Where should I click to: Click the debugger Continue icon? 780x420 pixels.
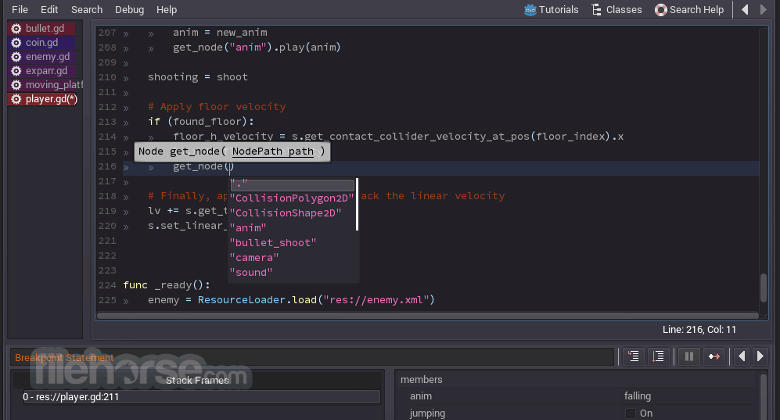714,356
